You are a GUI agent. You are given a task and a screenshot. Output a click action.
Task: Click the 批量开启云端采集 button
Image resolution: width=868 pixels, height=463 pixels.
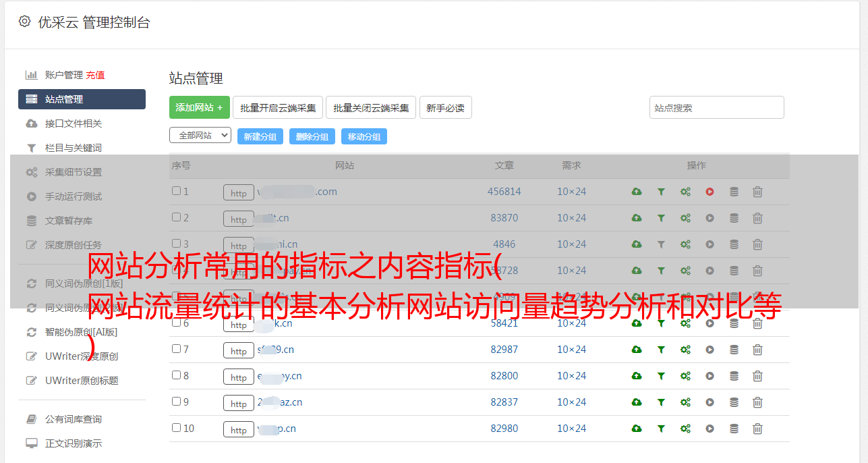[x=278, y=107]
